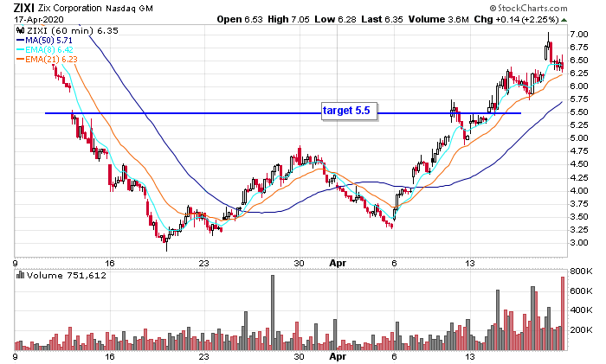Viewport: 606px width, 364px height.
Task: Click the EMA(21) 6.23 legend entry
Action: point(47,59)
